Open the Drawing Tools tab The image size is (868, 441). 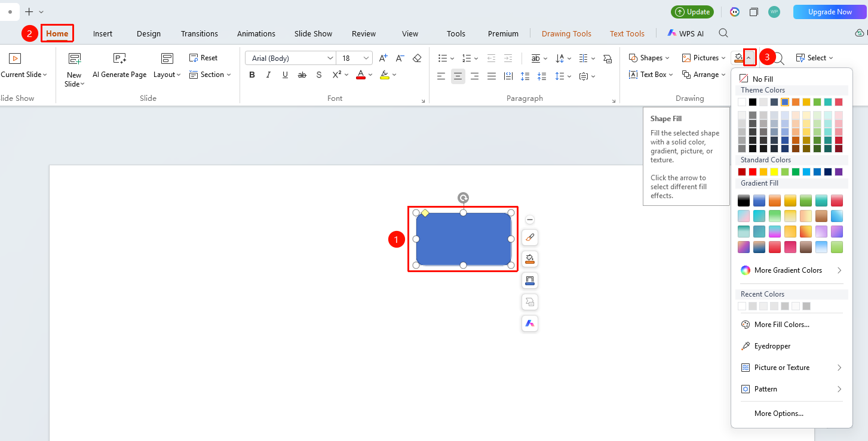pos(566,33)
